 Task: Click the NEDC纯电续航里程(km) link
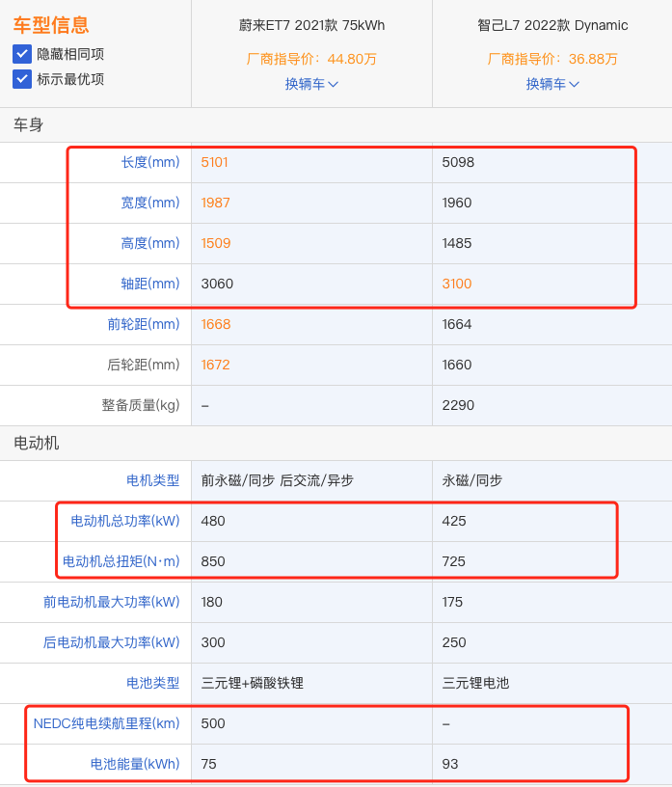pyautogui.click(x=106, y=723)
